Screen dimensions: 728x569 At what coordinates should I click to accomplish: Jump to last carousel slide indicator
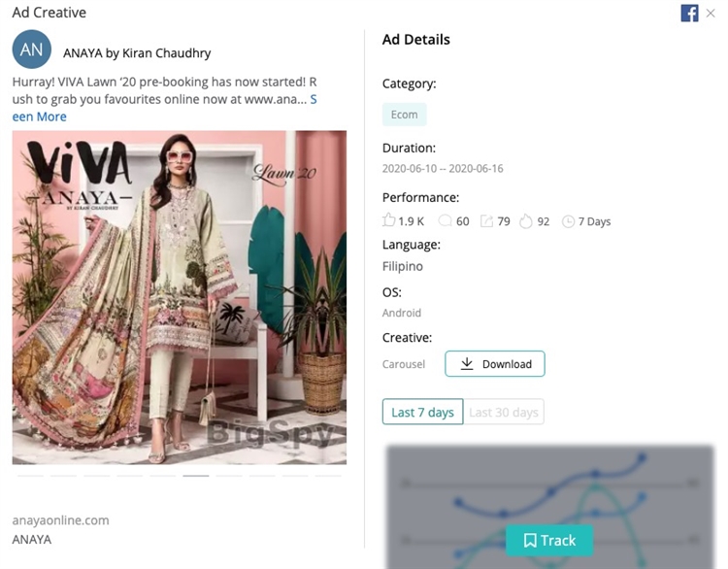click(328, 476)
